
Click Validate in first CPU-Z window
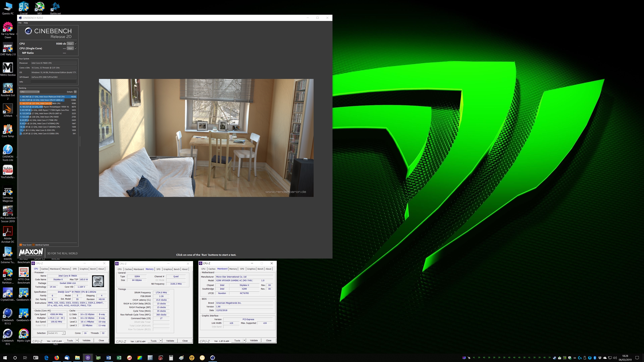coord(87,341)
